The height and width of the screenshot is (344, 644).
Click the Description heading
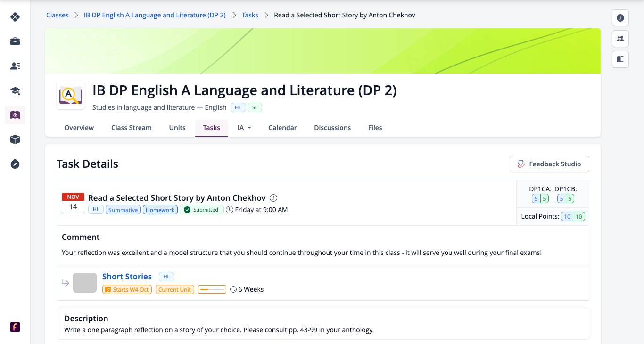click(x=86, y=319)
